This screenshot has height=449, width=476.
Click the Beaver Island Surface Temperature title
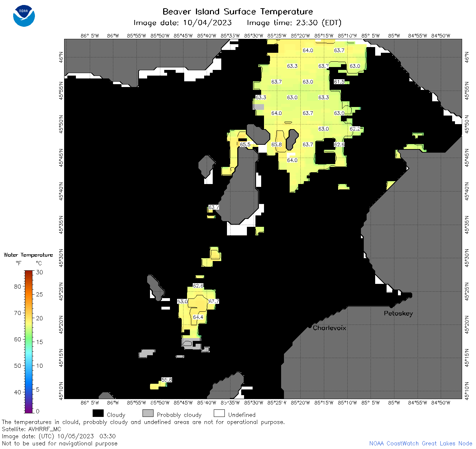(x=238, y=11)
